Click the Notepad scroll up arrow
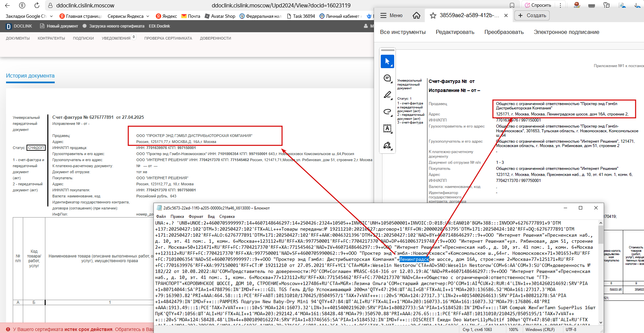644x333 pixels. click(601, 223)
